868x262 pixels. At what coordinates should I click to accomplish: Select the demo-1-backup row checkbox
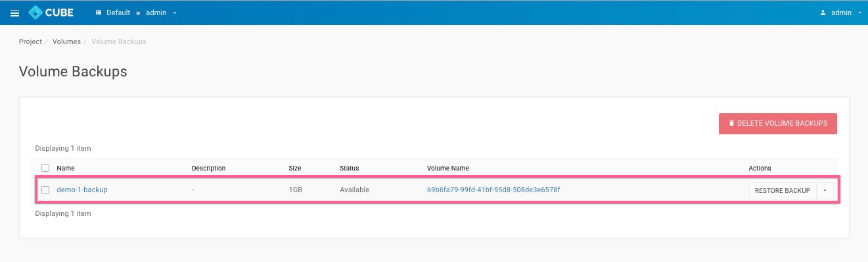click(x=45, y=190)
